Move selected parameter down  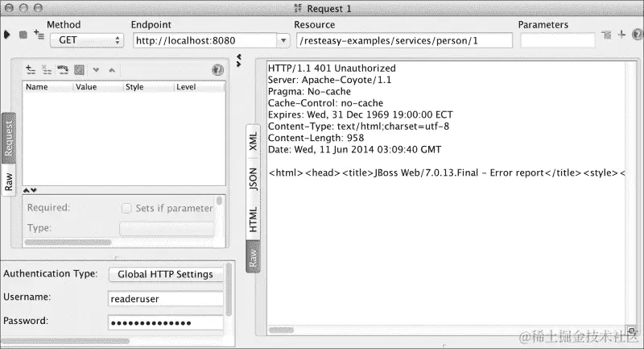click(x=96, y=70)
